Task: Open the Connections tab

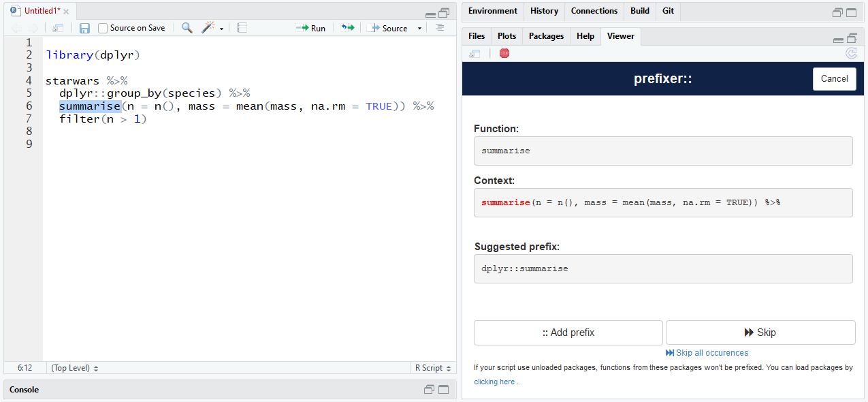Action: pos(594,11)
